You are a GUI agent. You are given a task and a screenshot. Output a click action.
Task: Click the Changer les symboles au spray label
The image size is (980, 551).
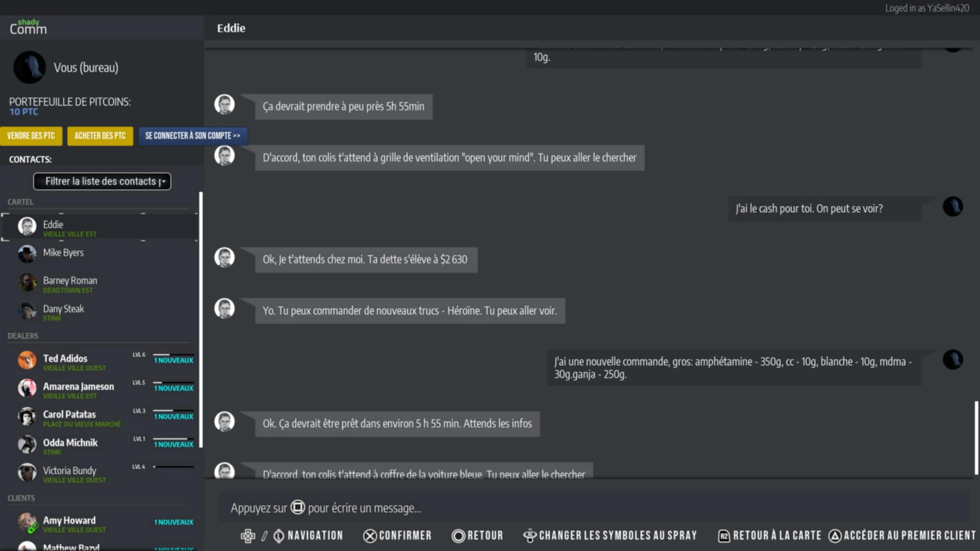pyautogui.click(x=618, y=536)
